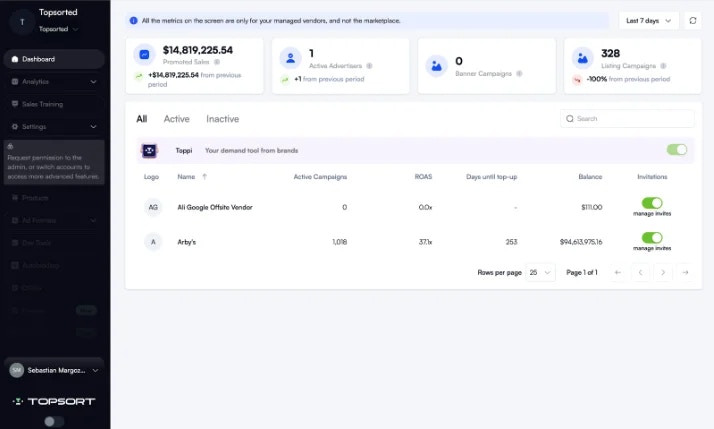Click the A logo for Arby's

point(153,242)
